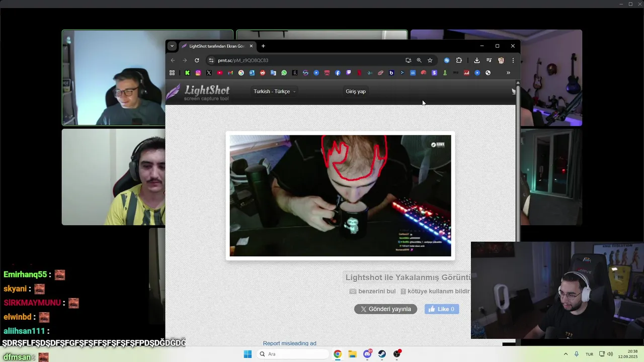Click benzerini bul link
Screen dimensions: 644x362
pos(373,291)
